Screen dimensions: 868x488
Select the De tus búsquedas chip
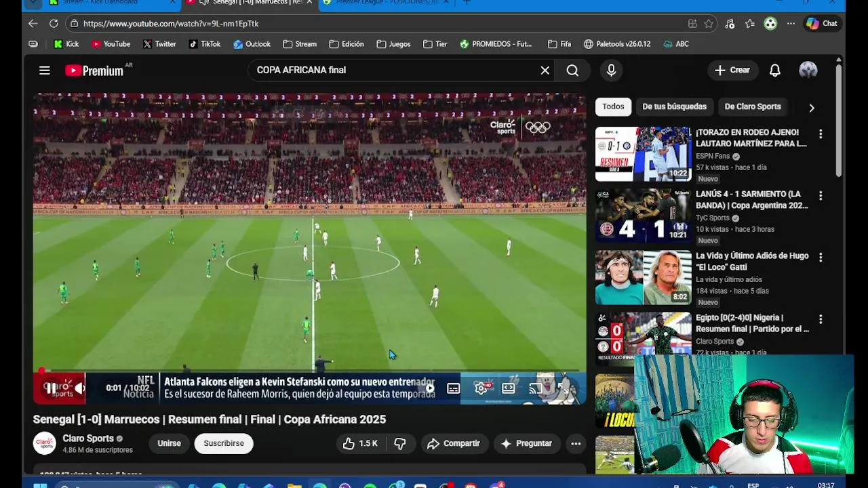pyautogui.click(x=674, y=106)
